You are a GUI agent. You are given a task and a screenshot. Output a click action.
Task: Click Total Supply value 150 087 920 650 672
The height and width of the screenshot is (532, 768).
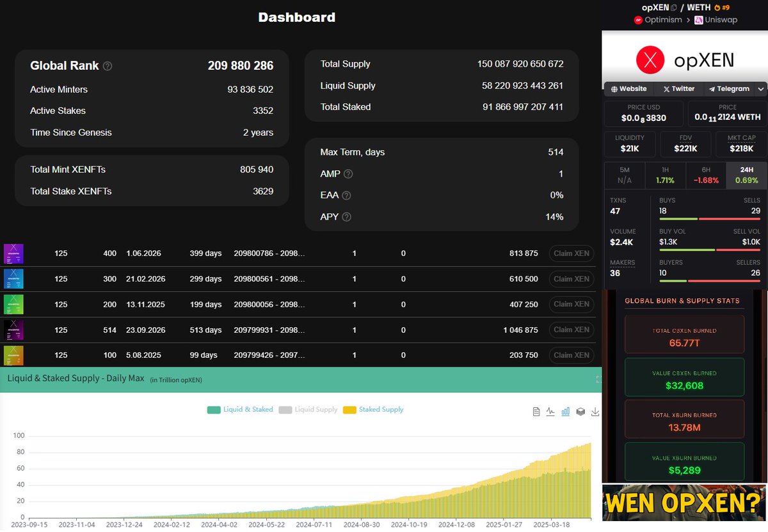(x=520, y=64)
